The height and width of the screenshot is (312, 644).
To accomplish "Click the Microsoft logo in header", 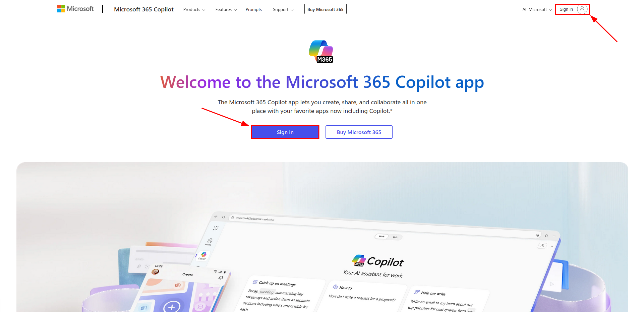I will pos(75,9).
